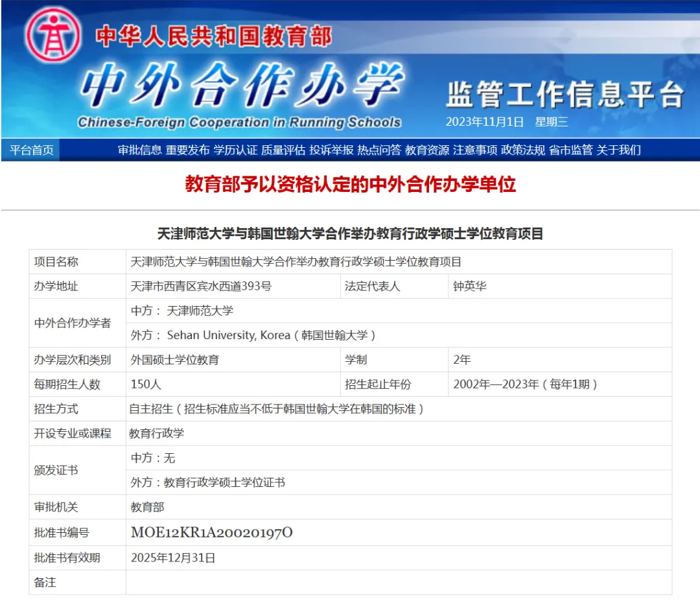Click the Ministry of Education red logo
The height and width of the screenshot is (601, 700).
click(53, 36)
